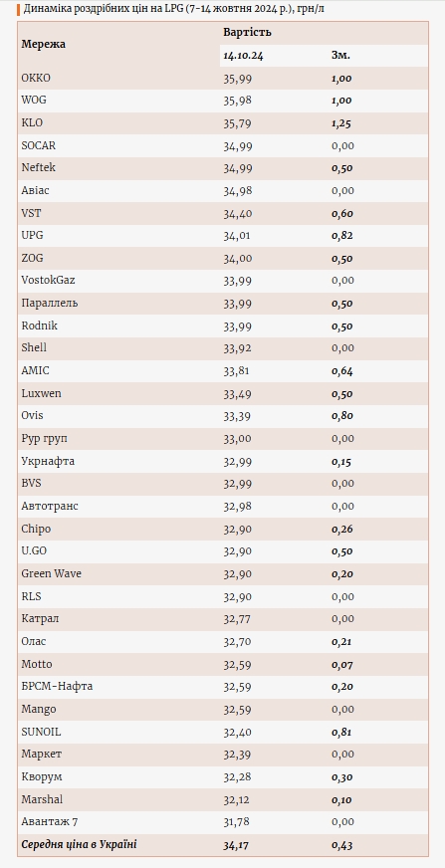
Task: Click the Вартість column header
Action: coord(247,32)
